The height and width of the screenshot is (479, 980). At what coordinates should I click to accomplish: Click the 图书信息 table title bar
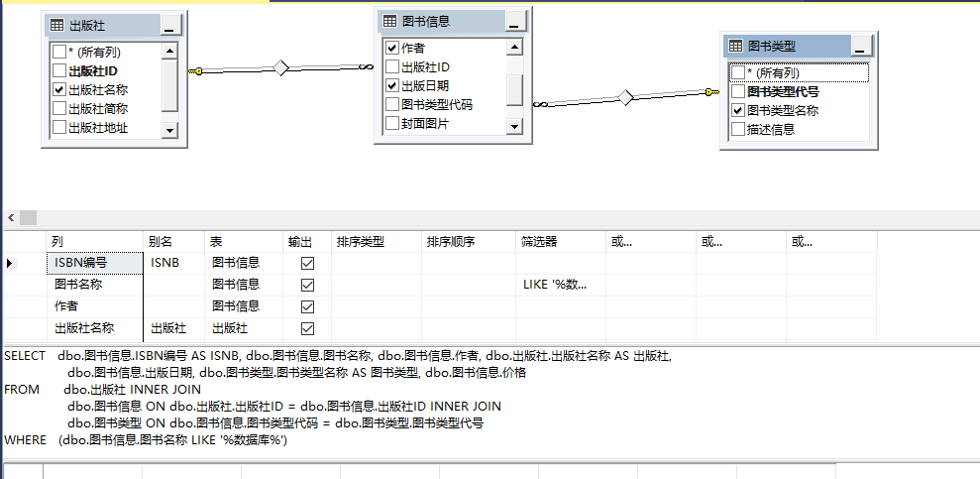(x=453, y=21)
